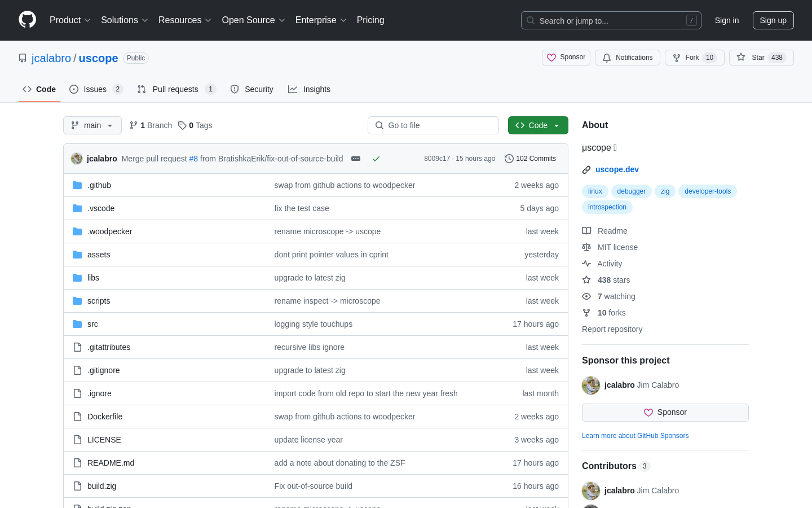Click Search or jump to field
The width and height of the screenshot is (812, 508).
tap(611, 20)
